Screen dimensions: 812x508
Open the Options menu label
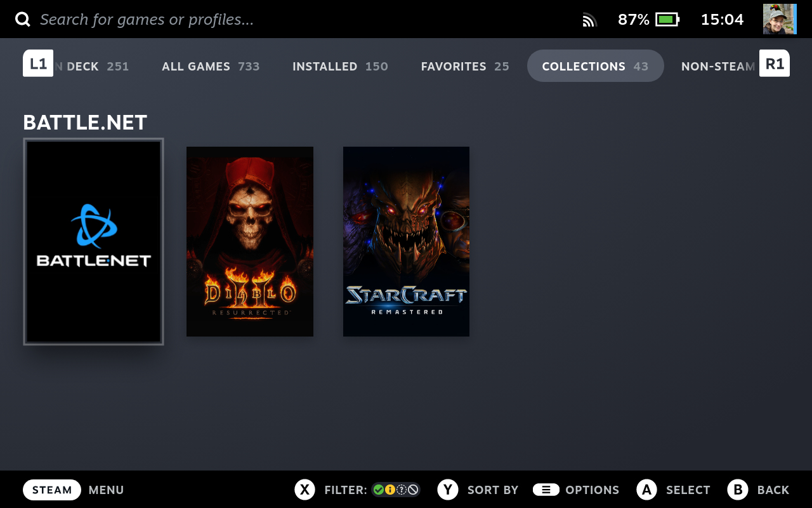[x=592, y=490]
